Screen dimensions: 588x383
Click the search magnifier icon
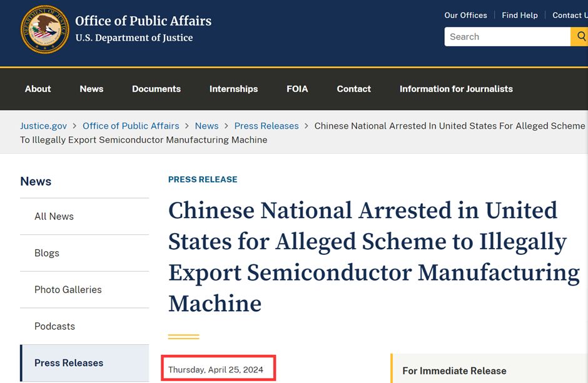[x=580, y=37]
